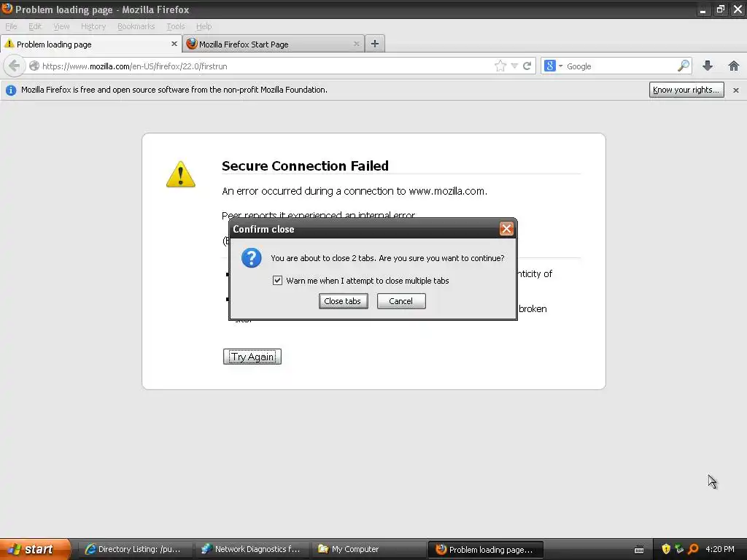Bookmark this page with star icon

[x=500, y=66]
